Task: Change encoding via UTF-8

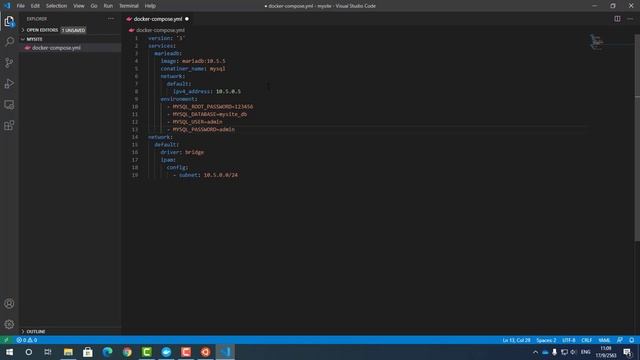Action: coord(569,340)
